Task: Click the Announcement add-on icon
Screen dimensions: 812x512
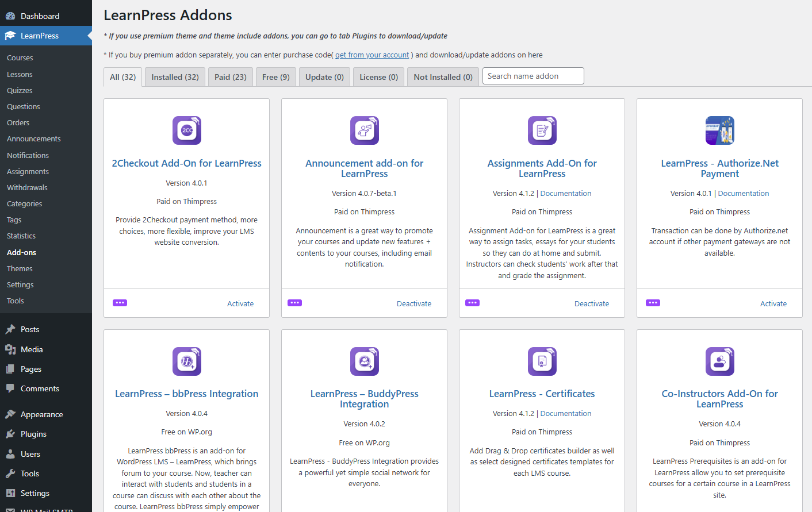Action: pos(365,130)
